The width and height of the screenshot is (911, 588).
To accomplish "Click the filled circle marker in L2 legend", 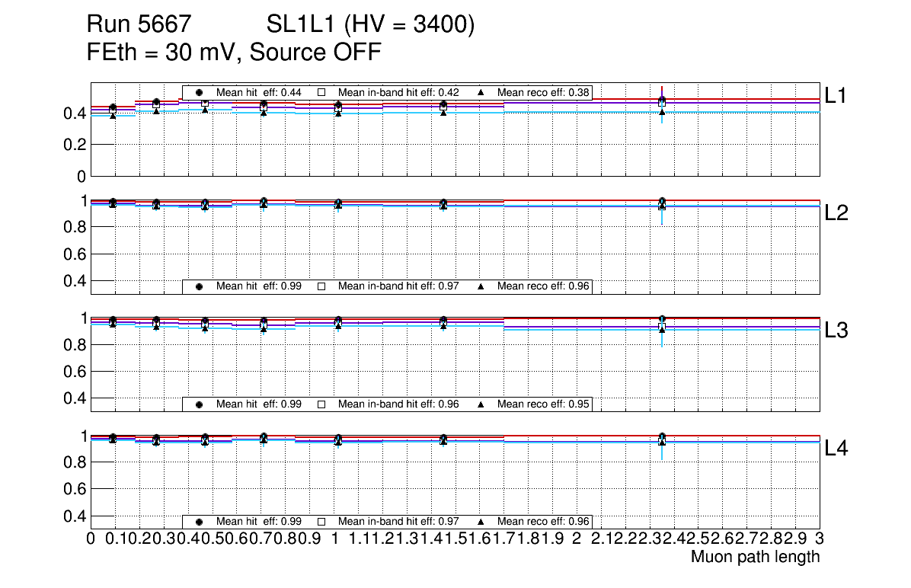I will tap(199, 286).
